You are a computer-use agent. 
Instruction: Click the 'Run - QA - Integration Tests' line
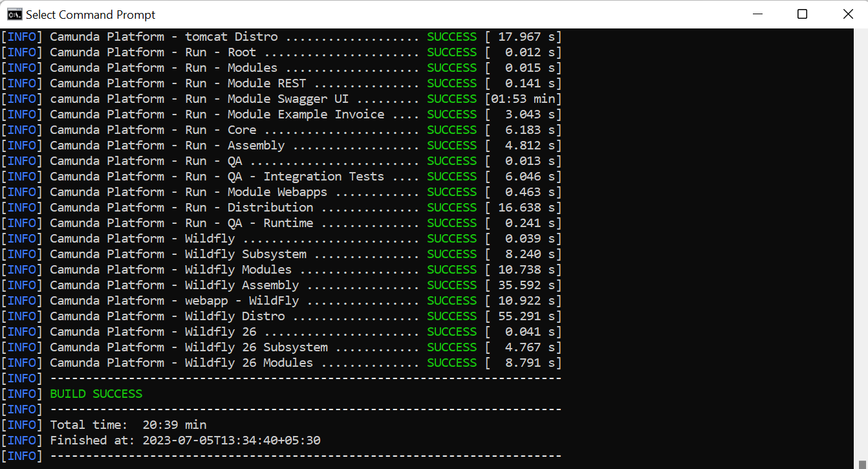(x=281, y=177)
